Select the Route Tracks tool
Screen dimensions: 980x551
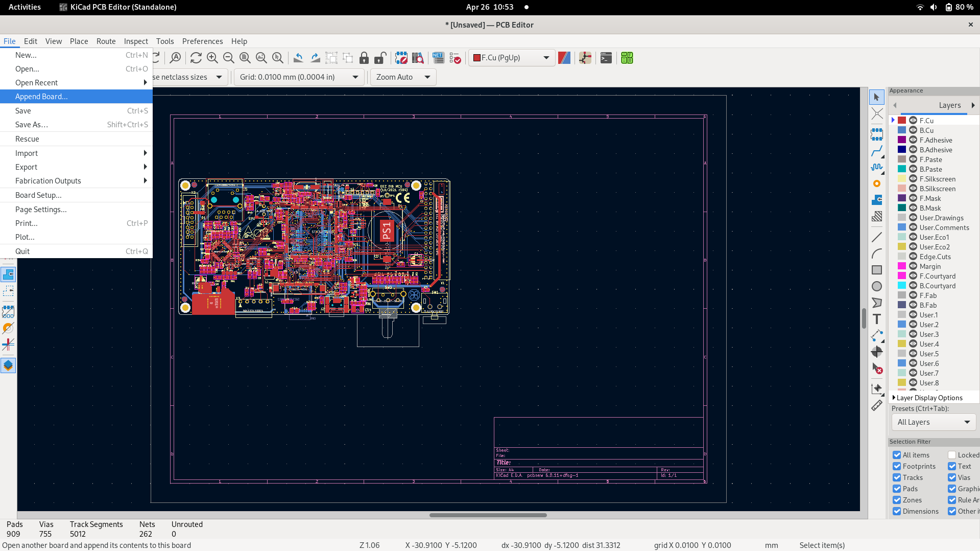pyautogui.click(x=876, y=151)
